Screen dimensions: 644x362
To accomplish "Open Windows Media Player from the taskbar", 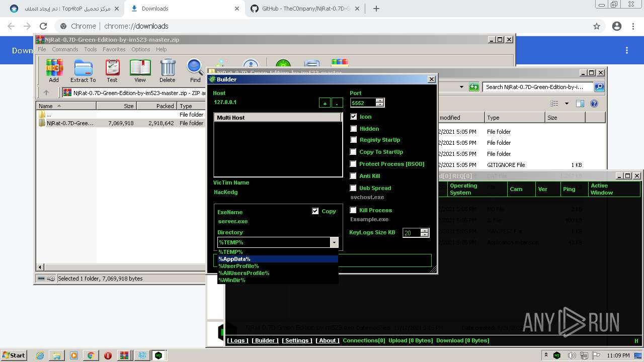I will pos(74,355).
